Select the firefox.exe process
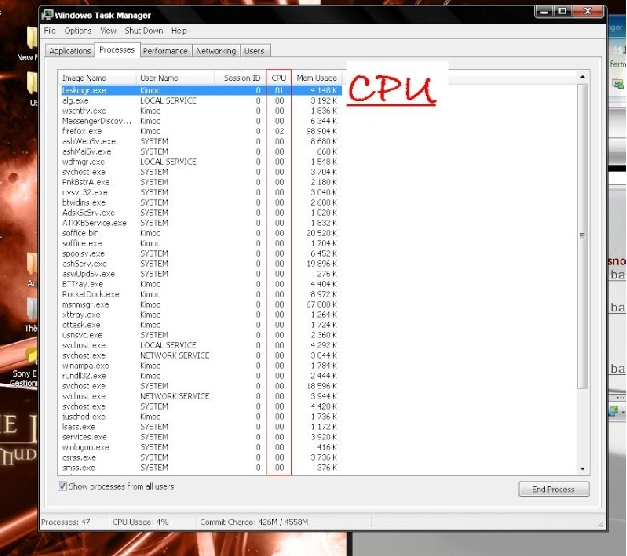Image resolution: width=627 pixels, height=556 pixels. click(x=200, y=131)
